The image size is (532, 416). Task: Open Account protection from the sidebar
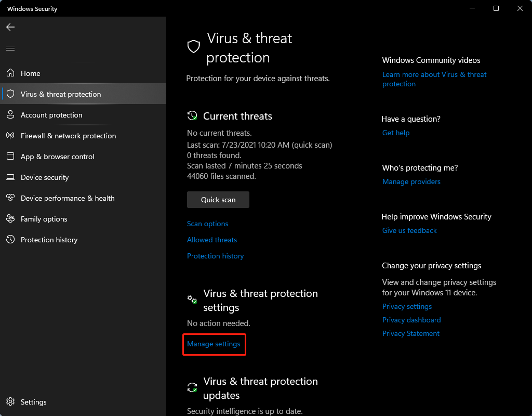coord(50,115)
